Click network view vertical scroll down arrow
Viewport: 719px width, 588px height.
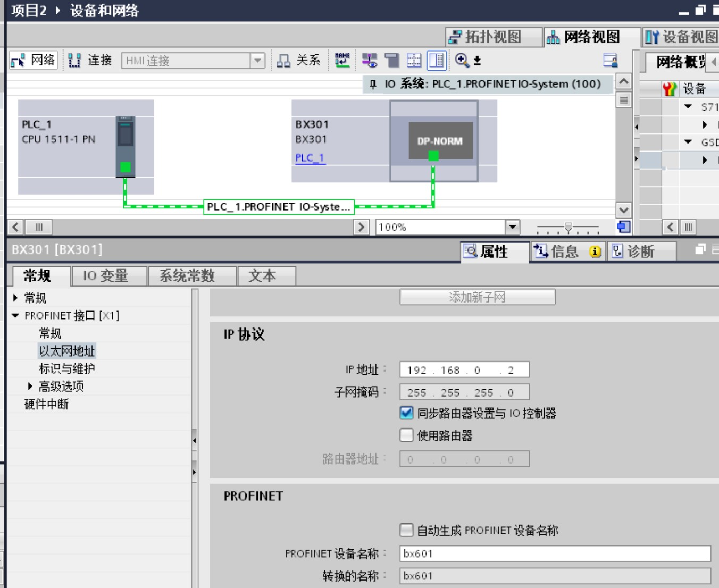(x=624, y=210)
